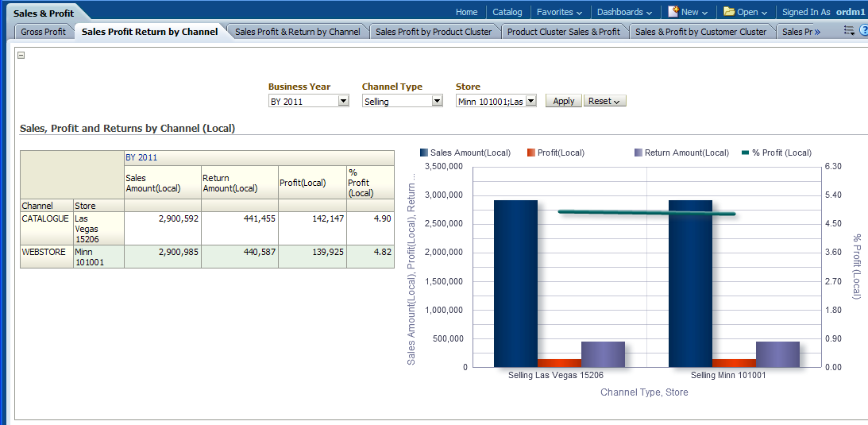
Task: Open Product Cluster Sales & Profit tab
Action: tap(564, 32)
